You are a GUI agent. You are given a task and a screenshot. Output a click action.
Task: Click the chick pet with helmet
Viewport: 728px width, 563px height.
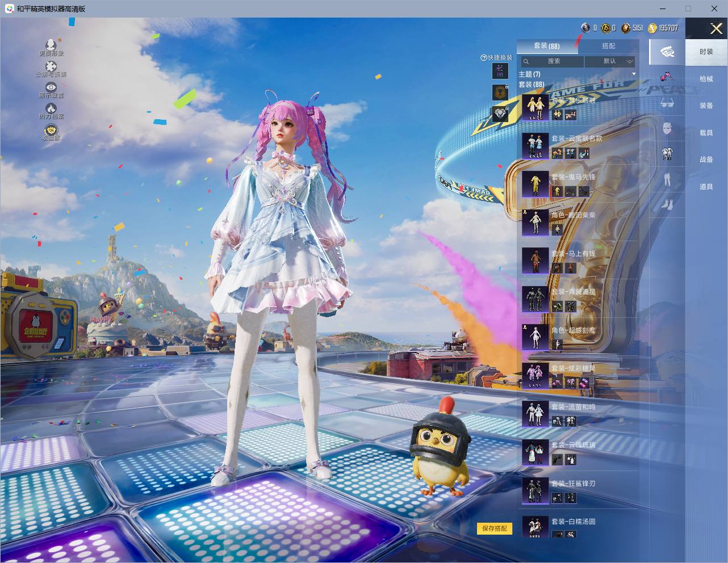441,447
